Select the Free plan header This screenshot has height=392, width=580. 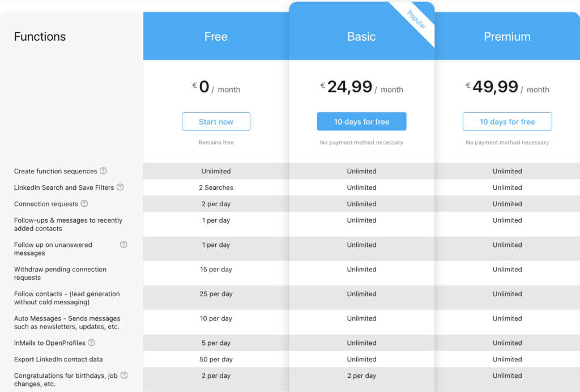[216, 37]
